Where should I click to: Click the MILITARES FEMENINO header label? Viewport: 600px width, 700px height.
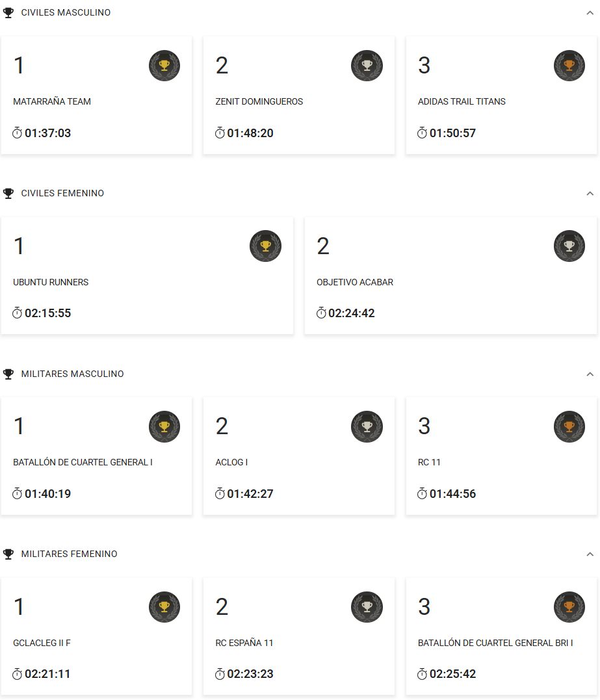tap(70, 554)
